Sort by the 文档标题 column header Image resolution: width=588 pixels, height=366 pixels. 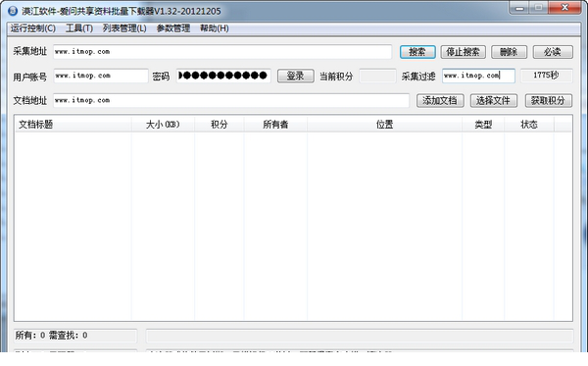(73, 125)
